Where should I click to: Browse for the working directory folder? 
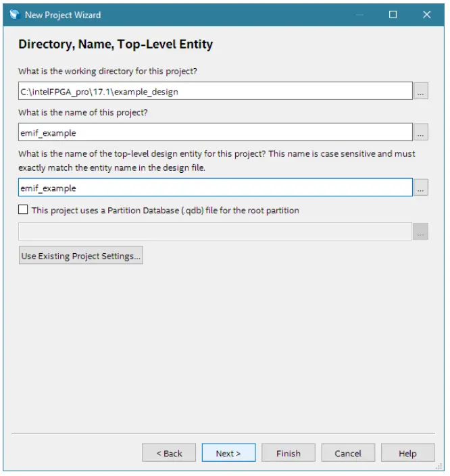click(x=420, y=91)
